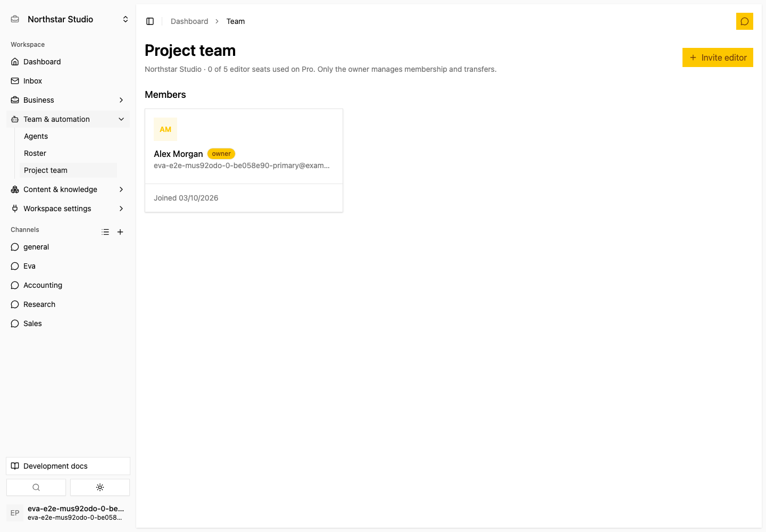The height and width of the screenshot is (532, 766).
Task: Open the EP user account menu
Action: 68,513
